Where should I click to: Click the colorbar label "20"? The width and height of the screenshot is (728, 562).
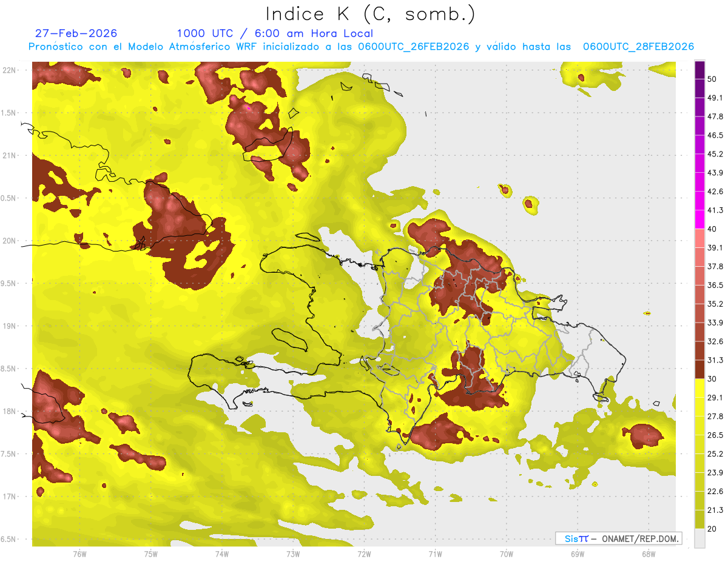pos(713,528)
